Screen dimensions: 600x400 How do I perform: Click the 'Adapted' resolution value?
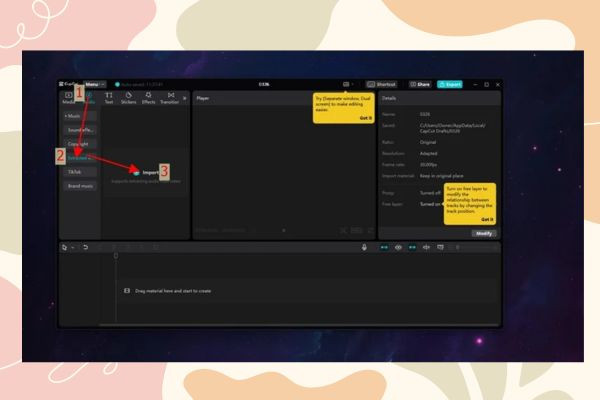[x=428, y=153]
